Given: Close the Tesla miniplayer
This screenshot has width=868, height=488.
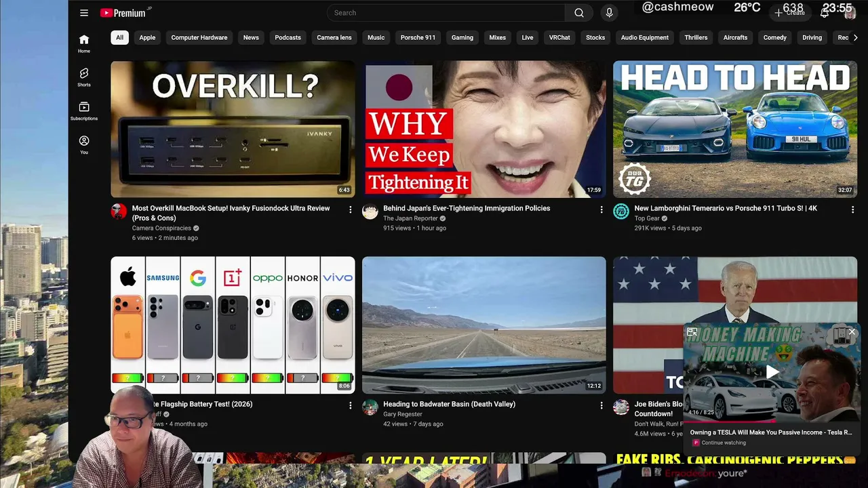Looking at the screenshot, I should point(852,332).
